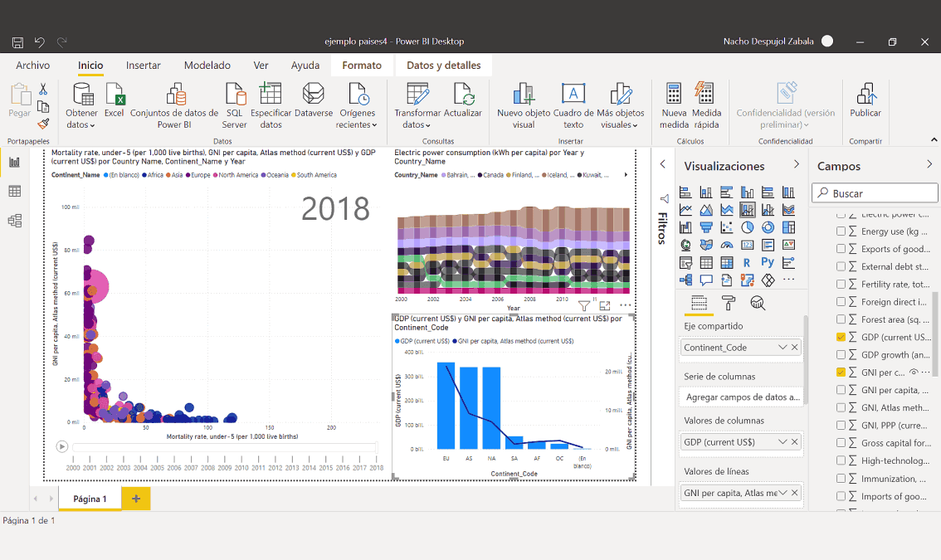Select the treemap visualization
Viewport: 941px width, 560px height.
tap(789, 227)
